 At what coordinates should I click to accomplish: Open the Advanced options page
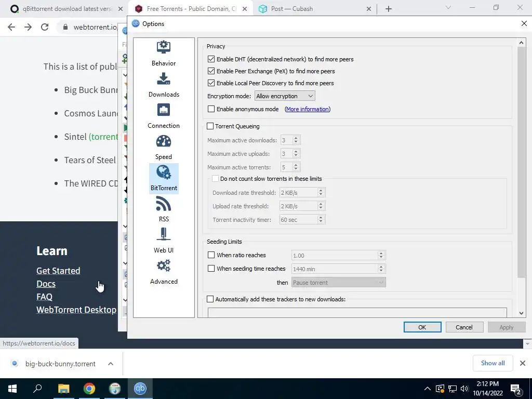click(x=164, y=272)
